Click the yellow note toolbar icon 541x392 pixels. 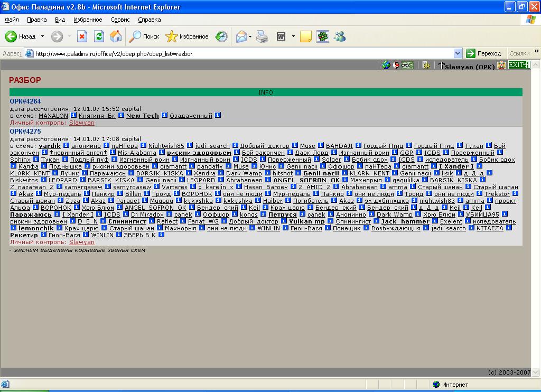tap(306, 36)
